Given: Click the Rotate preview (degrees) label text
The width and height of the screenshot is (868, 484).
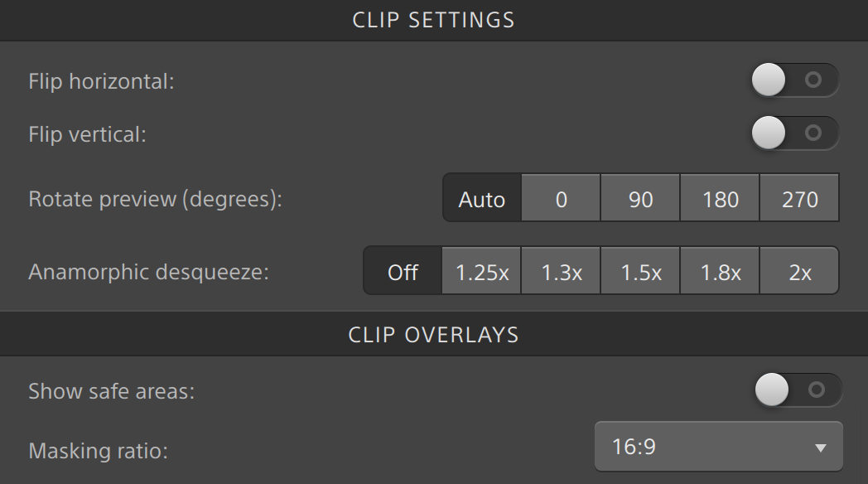Looking at the screenshot, I should pos(156,200).
